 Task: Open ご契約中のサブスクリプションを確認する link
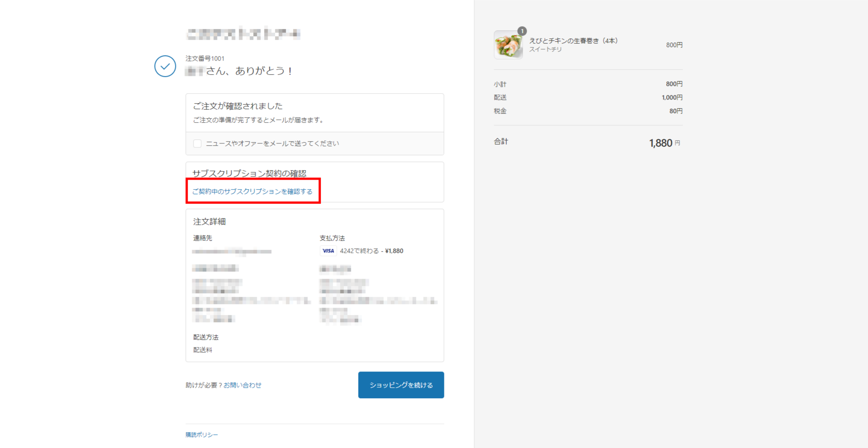[x=252, y=191]
